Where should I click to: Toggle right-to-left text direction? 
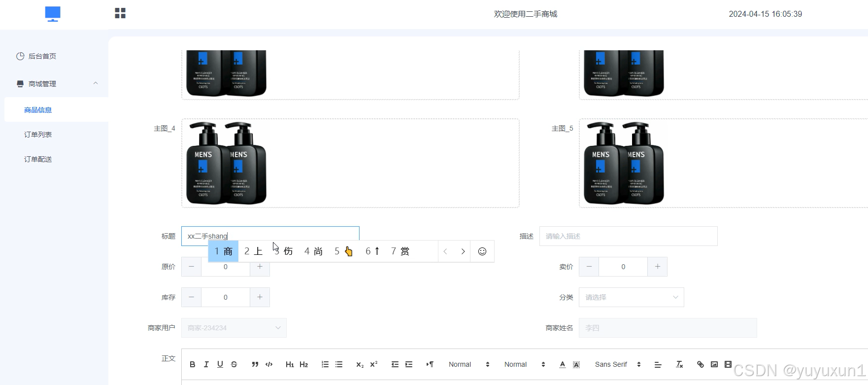coord(430,364)
